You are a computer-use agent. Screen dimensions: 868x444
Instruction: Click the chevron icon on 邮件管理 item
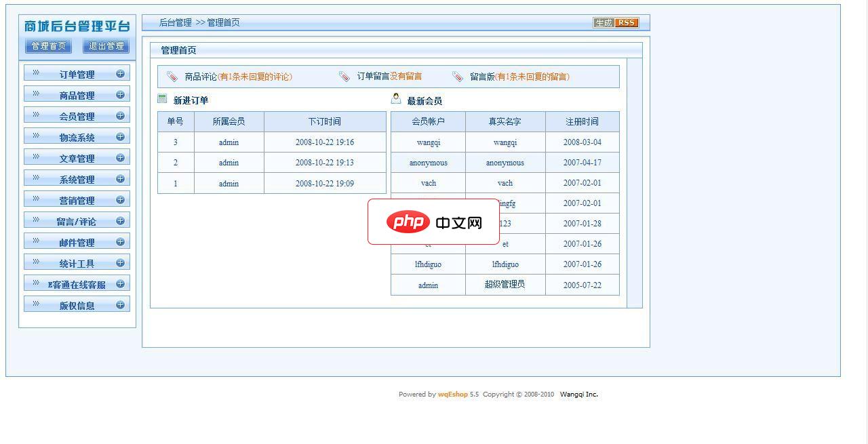click(35, 241)
